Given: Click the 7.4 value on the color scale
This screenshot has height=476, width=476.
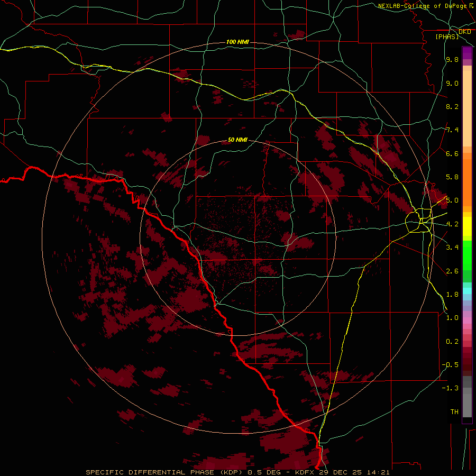Looking at the screenshot, I should pos(452,130).
